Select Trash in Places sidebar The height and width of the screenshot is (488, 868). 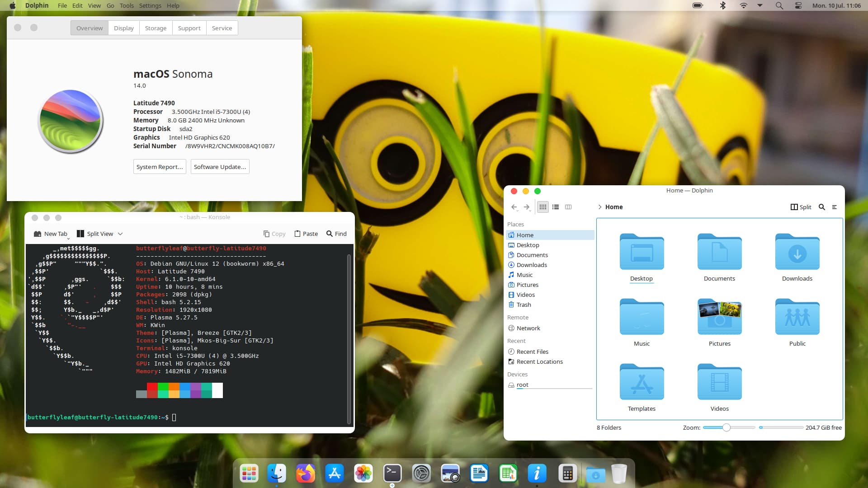(x=550, y=305)
